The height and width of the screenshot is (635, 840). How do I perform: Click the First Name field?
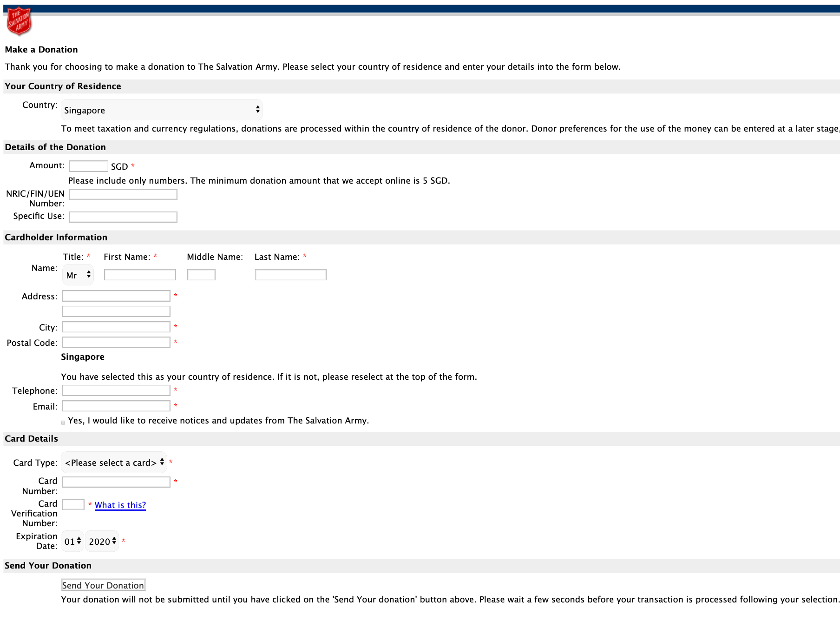(x=140, y=275)
